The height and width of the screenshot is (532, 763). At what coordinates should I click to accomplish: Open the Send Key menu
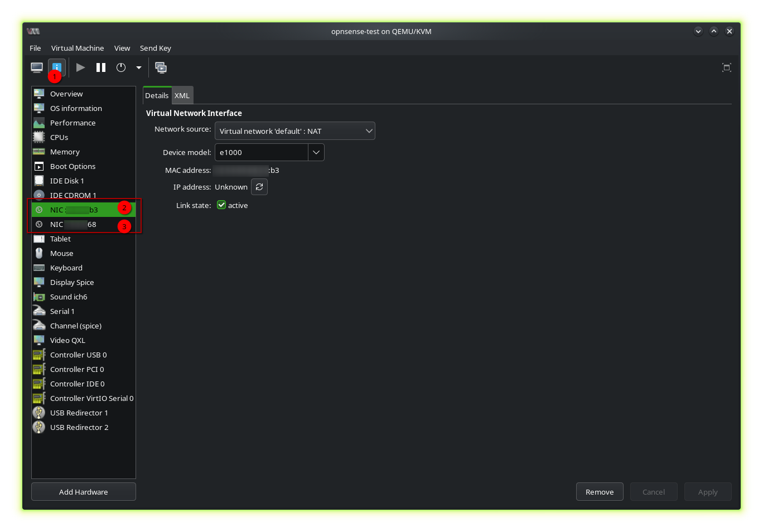[155, 48]
